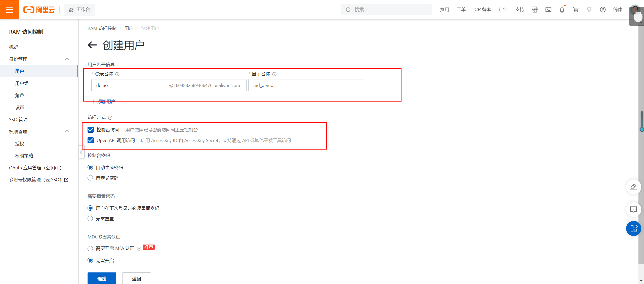Open the chat feedback floating icon
The width and height of the screenshot is (644, 284).
(633, 209)
